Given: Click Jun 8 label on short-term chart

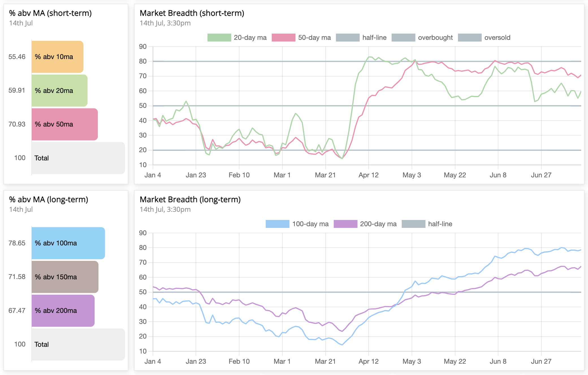Looking at the screenshot, I should pos(498,175).
